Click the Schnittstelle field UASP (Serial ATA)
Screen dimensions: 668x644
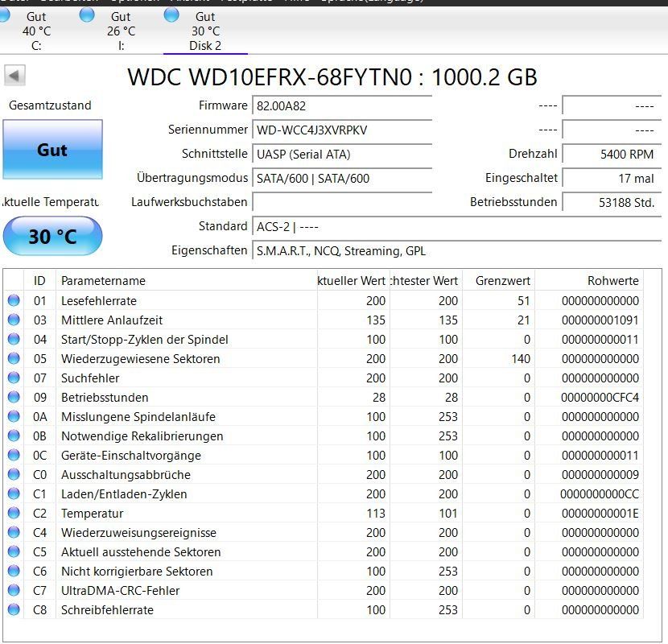(342, 154)
